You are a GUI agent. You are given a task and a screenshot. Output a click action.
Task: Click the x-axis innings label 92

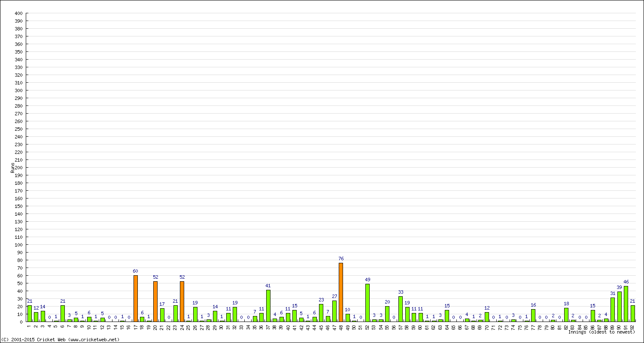pos(633,327)
